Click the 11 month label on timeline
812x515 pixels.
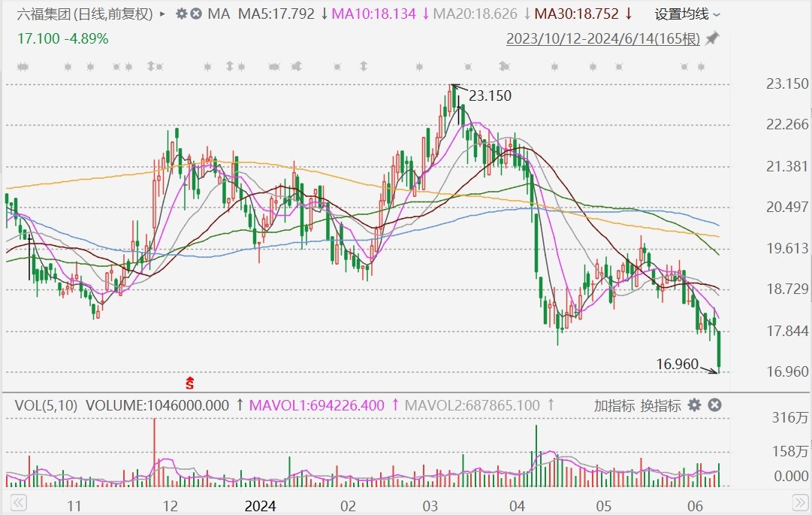[74, 506]
